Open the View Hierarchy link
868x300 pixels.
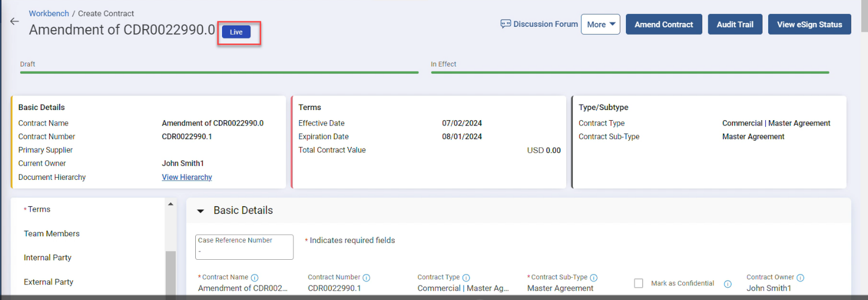187,177
